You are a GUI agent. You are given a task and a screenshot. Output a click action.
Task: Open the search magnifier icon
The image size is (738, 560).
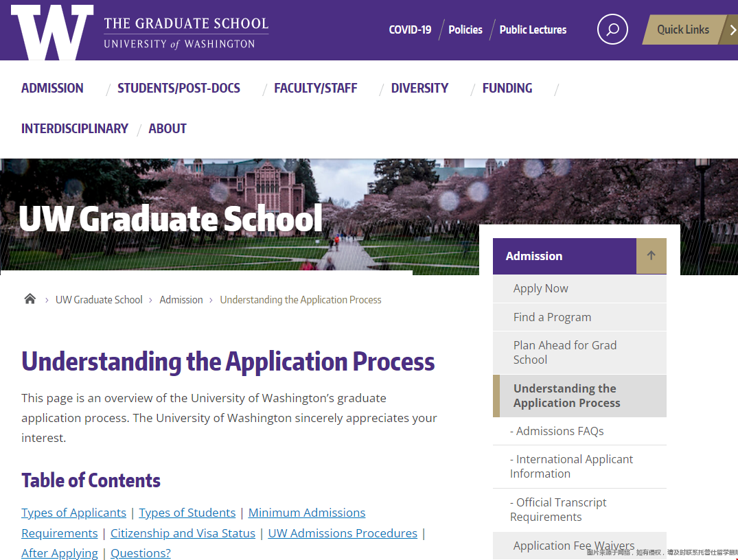pos(612,30)
